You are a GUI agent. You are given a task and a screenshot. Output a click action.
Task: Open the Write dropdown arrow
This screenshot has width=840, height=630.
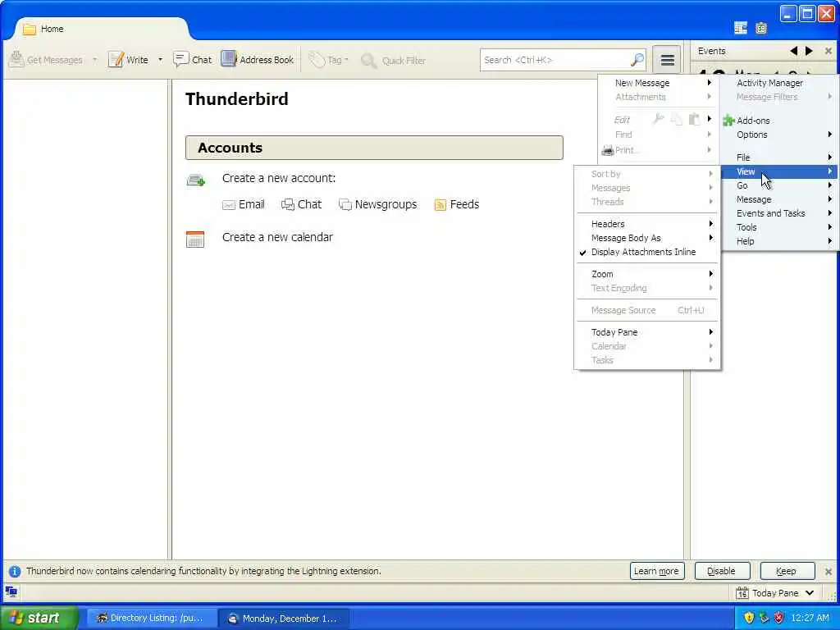click(x=160, y=59)
